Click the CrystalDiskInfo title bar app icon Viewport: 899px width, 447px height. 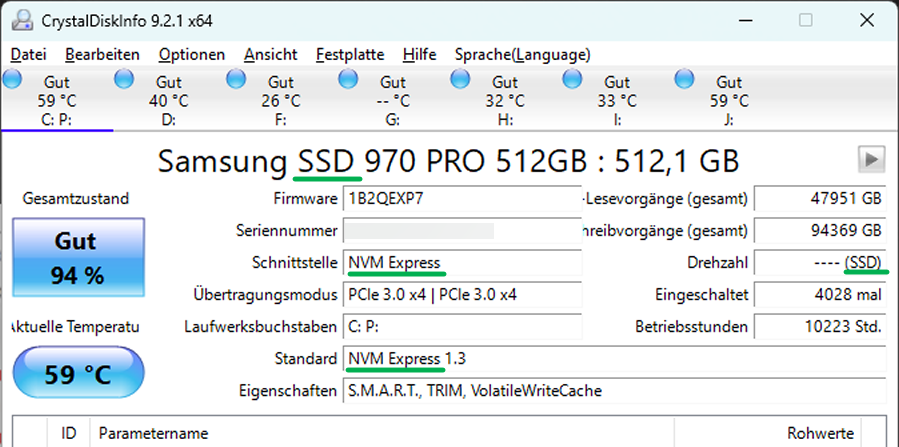22,21
